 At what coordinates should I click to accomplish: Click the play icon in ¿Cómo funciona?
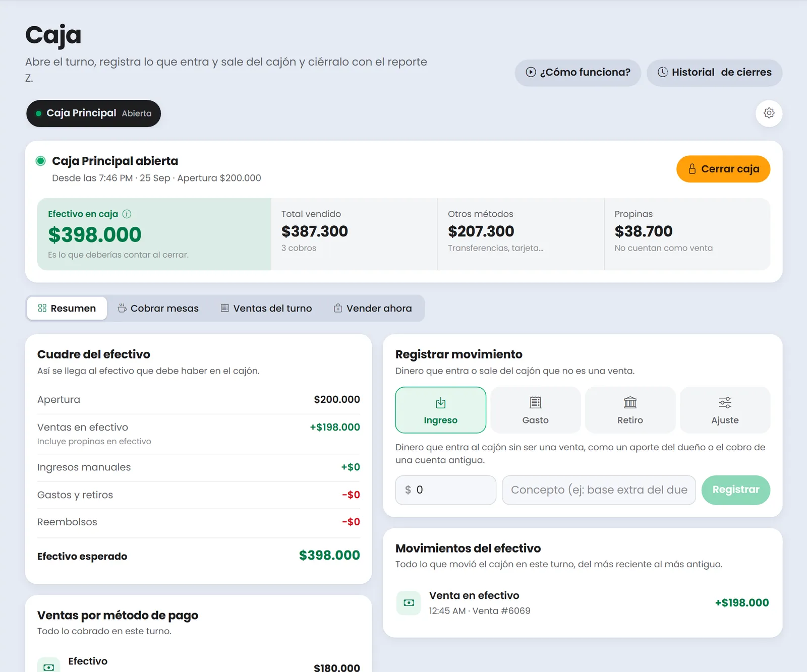(531, 72)
